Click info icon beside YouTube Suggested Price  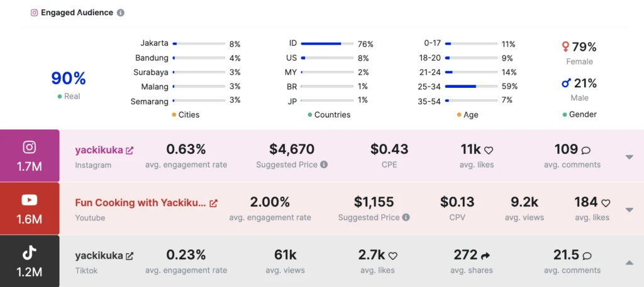(x=406, y=217)
